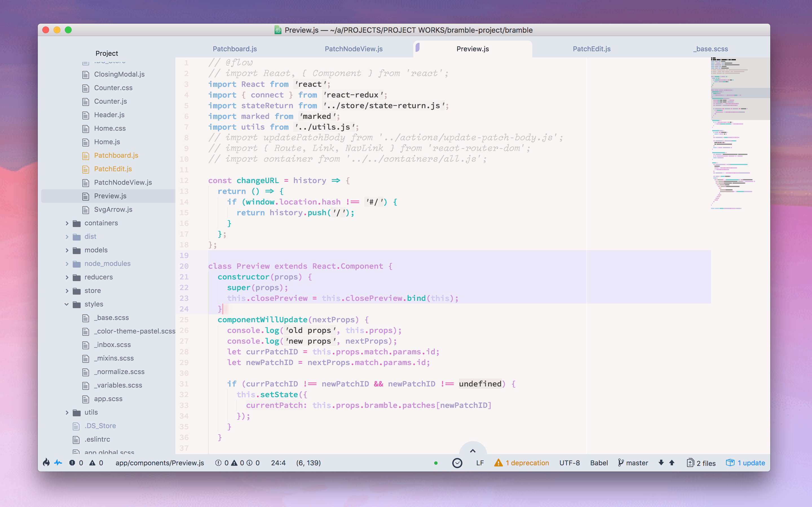Click the git pull down-arrow icon
Image resolution: width=812 pixels, height=507 pixels.
(x=661, y=463)
